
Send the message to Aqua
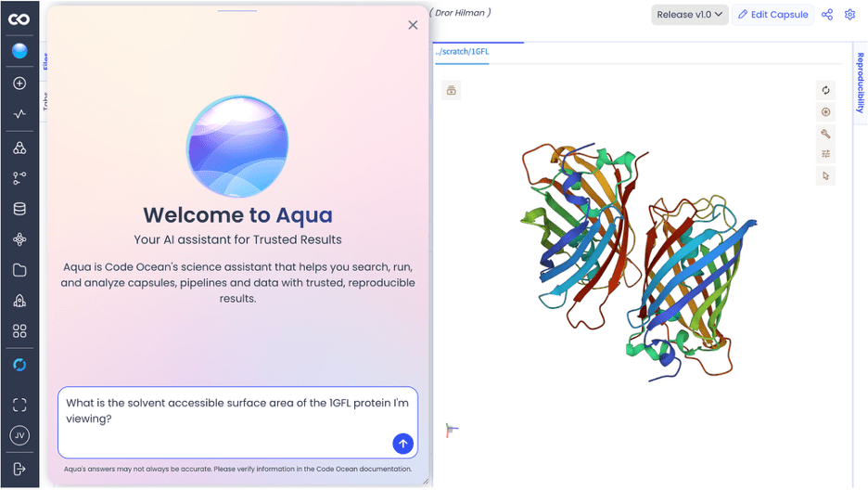point(402,444)
